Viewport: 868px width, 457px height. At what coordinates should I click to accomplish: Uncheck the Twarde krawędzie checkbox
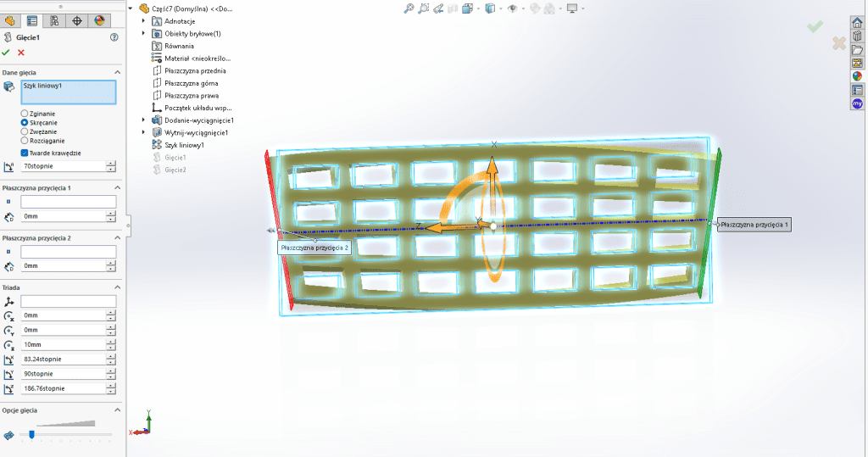25,153
